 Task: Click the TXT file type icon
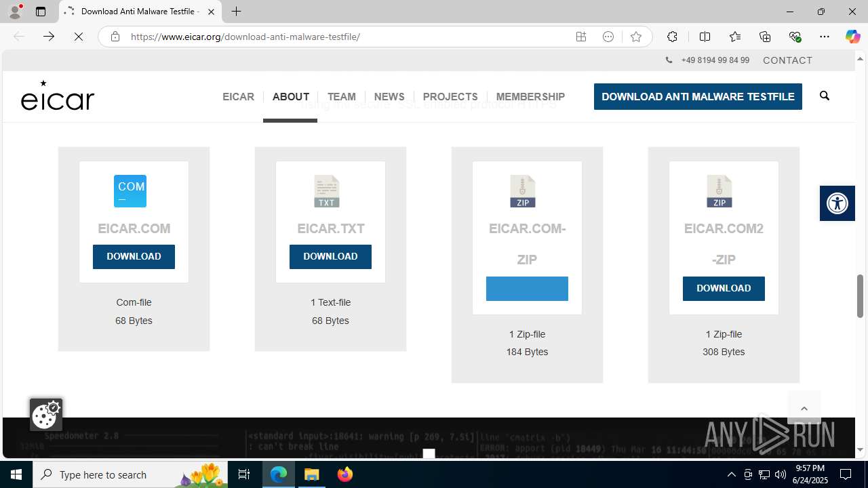(327, 191)
